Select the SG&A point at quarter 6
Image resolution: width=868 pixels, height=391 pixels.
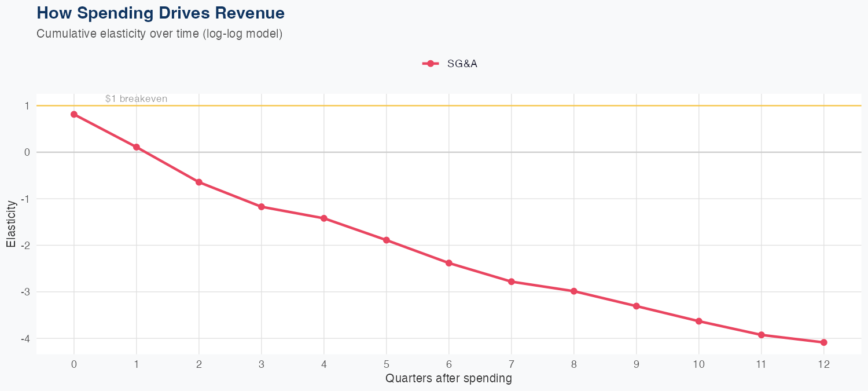tap(449, 263)
